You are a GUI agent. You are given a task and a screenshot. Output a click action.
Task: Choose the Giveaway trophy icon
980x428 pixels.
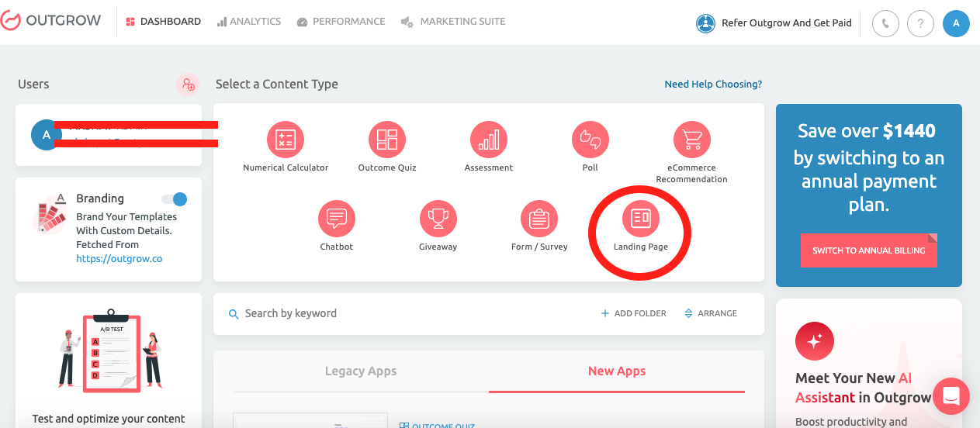[438, 219]
